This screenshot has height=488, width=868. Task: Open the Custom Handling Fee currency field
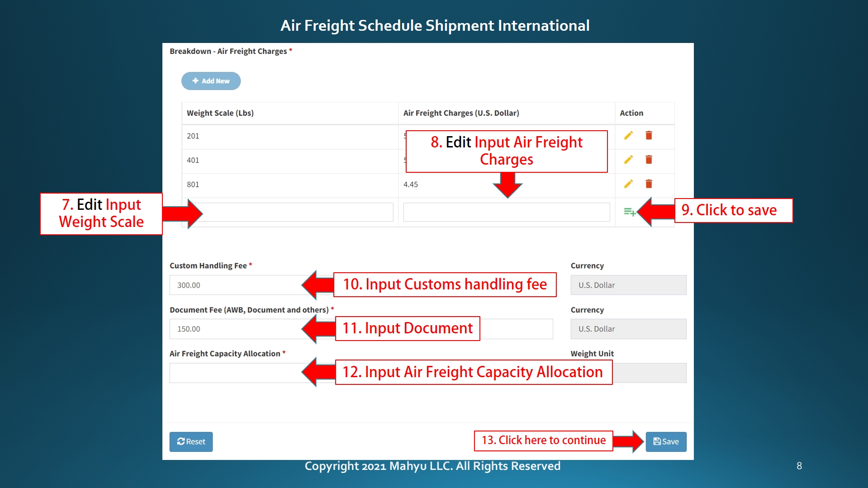[628, 285]
